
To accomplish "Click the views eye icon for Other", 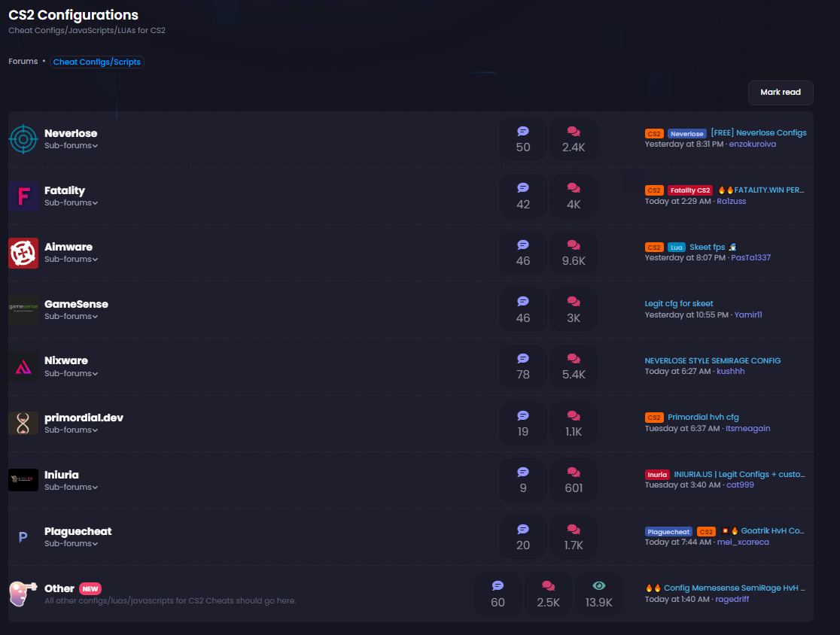I will coord(599,586).
